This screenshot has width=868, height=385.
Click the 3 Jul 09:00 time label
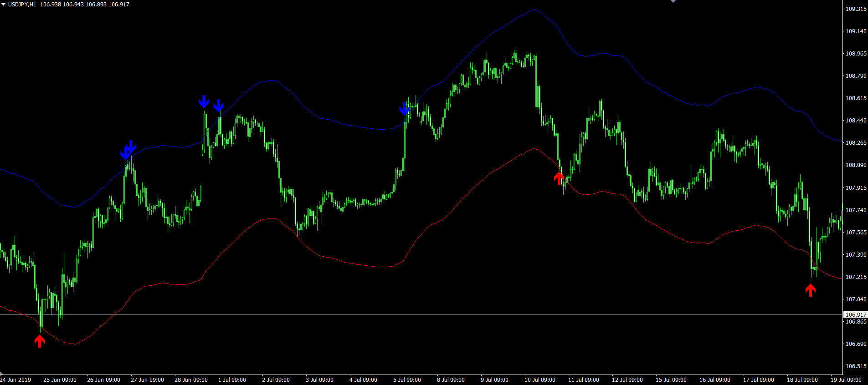[319, 380]
